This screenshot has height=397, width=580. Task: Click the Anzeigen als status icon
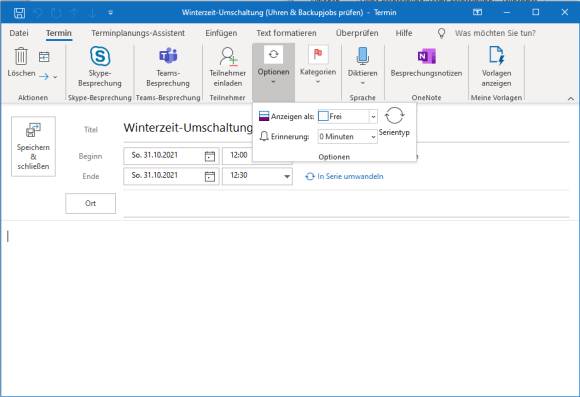pos(264,117)
